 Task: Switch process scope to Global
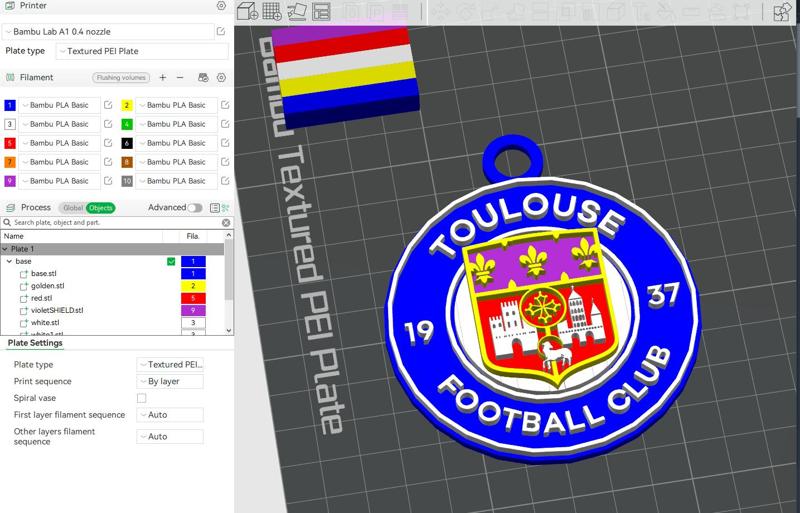73,208
